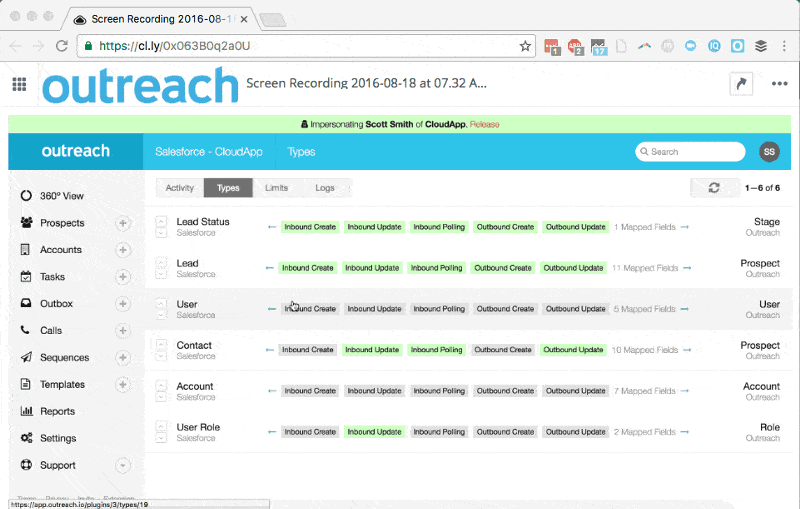Toggle Inbound Polling for Account row
800x509 pixels.
[439, 391]
